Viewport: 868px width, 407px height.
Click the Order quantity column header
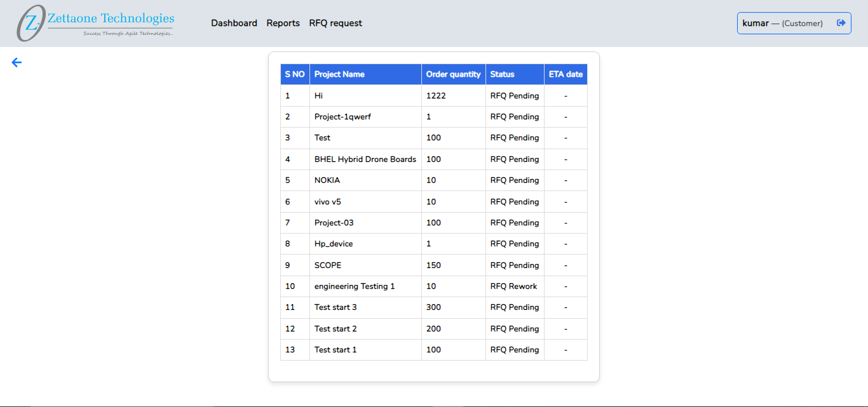tap(453, 74)
